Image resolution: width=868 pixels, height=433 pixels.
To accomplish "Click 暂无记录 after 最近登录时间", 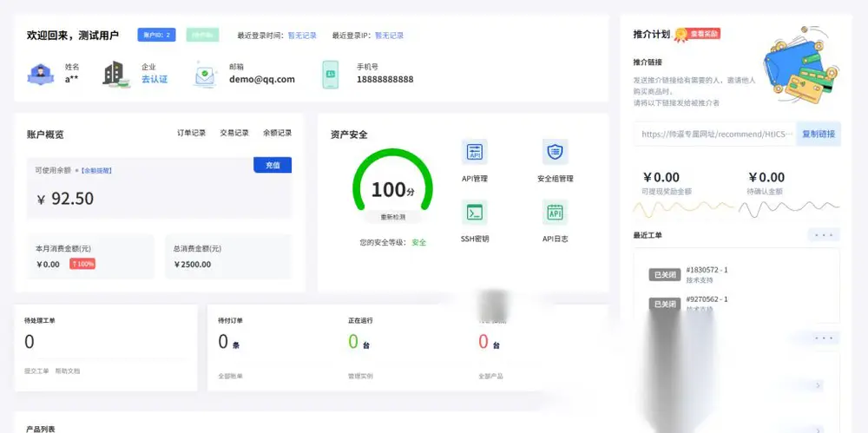I will tap(302, 36).
